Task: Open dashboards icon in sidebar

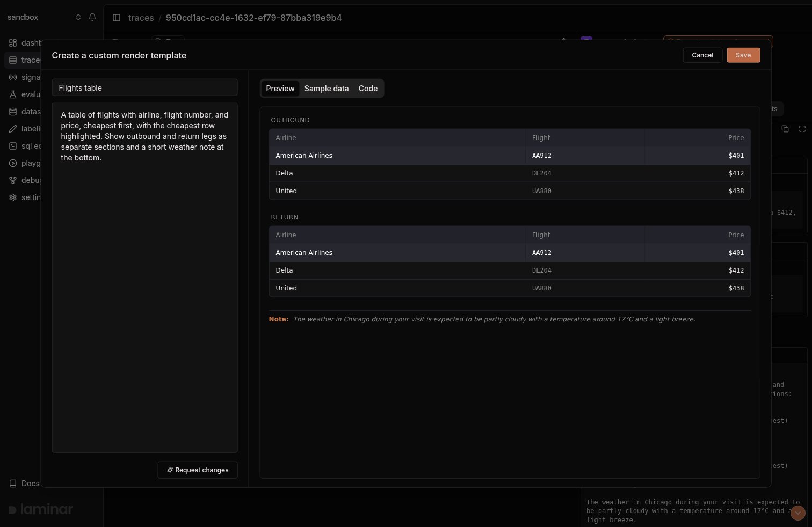Action: (x=13, y=43)
